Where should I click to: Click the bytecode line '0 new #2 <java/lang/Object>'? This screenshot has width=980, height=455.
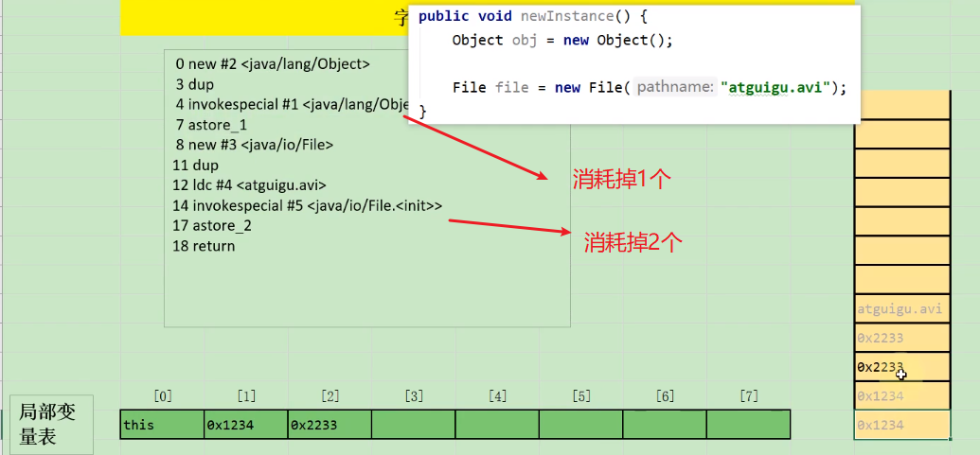click(x=273, y=63)
